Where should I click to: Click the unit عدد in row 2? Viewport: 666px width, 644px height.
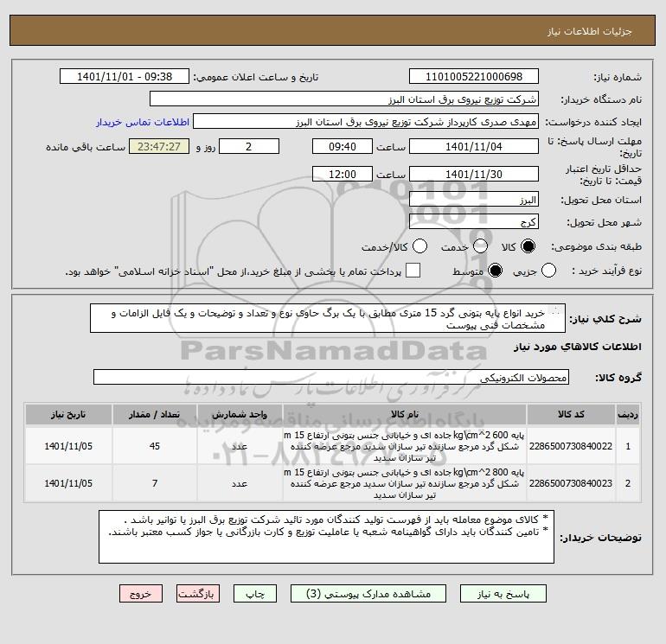240,483
